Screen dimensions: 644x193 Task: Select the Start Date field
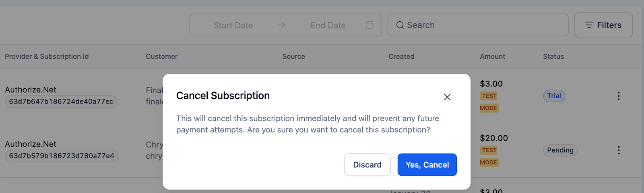click(x=233, y=25)
